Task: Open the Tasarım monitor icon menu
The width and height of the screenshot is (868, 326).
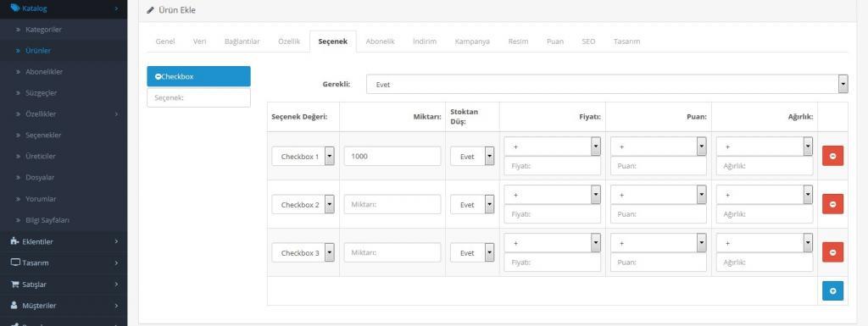Action: pyautogui.click(x=15, y=262)
